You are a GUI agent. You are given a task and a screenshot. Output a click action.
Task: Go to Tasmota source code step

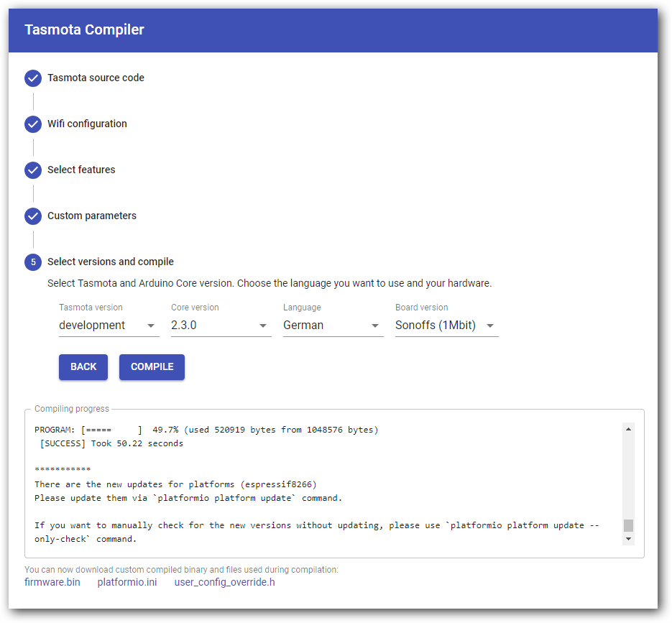coord(96,78)
